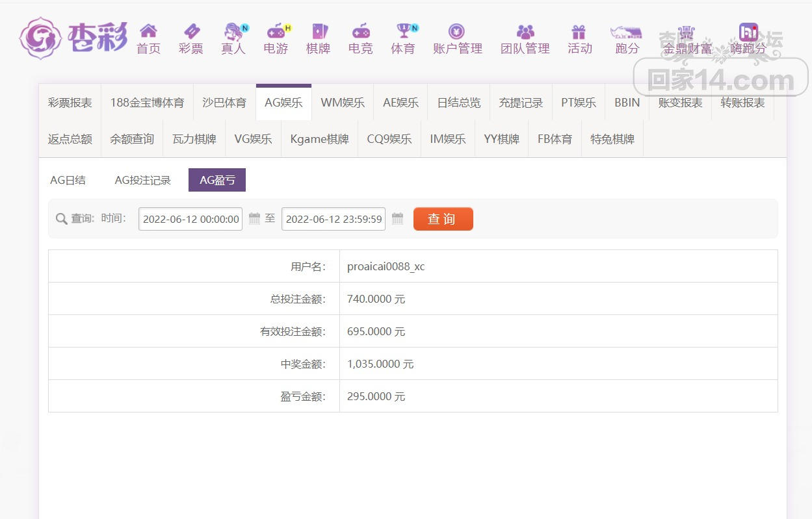Click the start time input field
812x519 pixels.
click(x=190, y=220)
